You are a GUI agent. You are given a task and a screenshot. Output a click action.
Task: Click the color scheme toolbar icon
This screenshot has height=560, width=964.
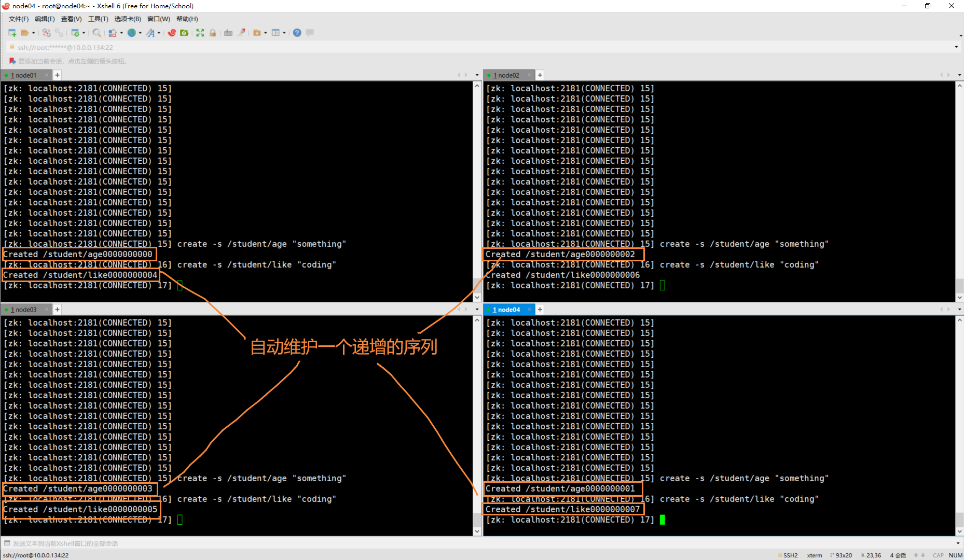click(x=112, y=33)
